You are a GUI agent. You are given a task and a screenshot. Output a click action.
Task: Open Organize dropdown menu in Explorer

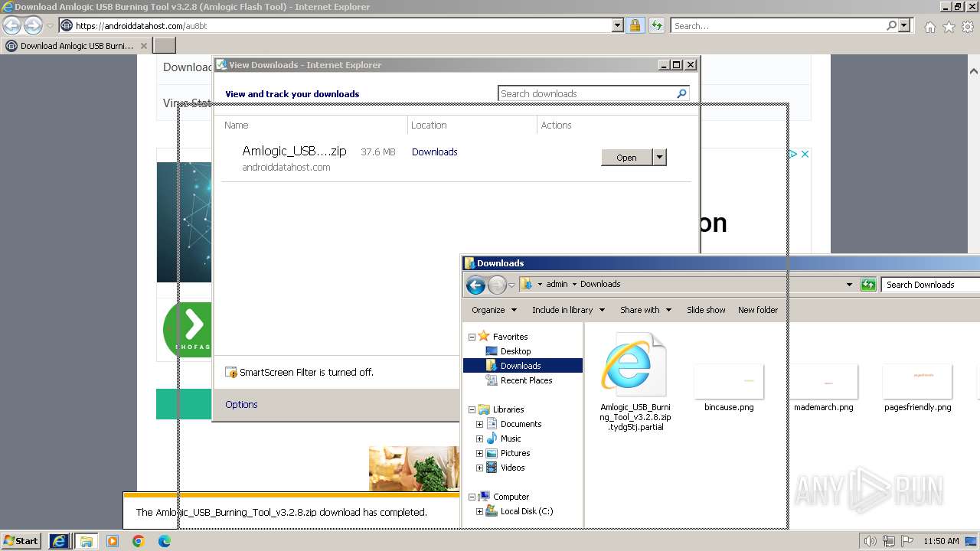(x=494, y=310)
